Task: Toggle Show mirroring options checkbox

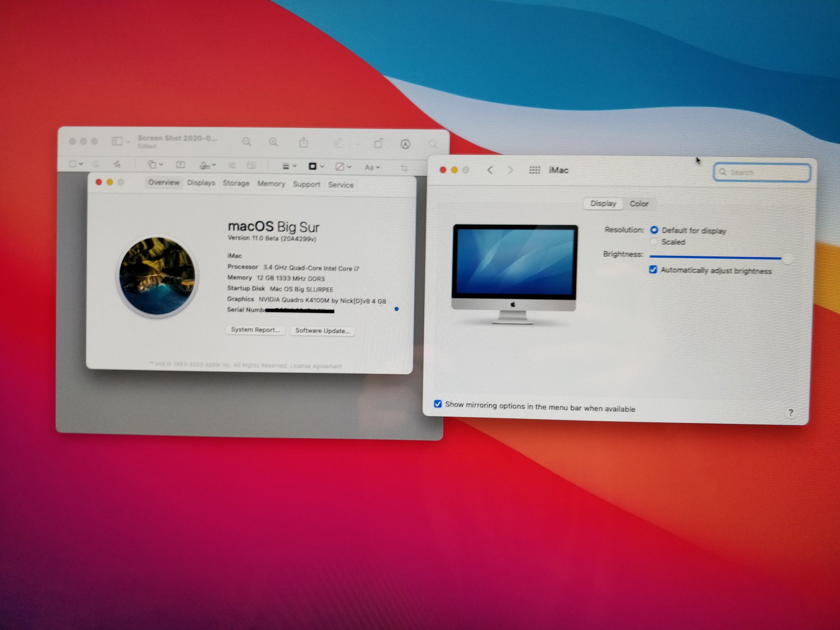Action: [x=438, y=404]
